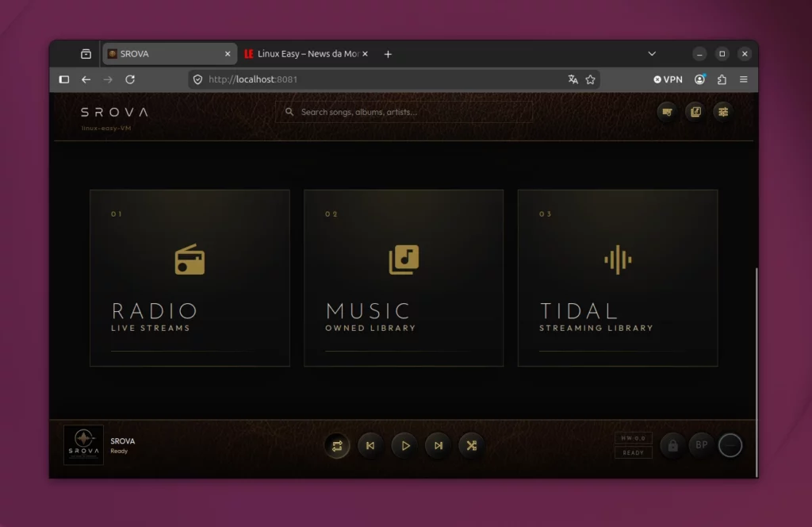The width and height of the screenshot is (812, 527).
Task: Toggle the BP button in the player bar
Action: pos(702,445)
